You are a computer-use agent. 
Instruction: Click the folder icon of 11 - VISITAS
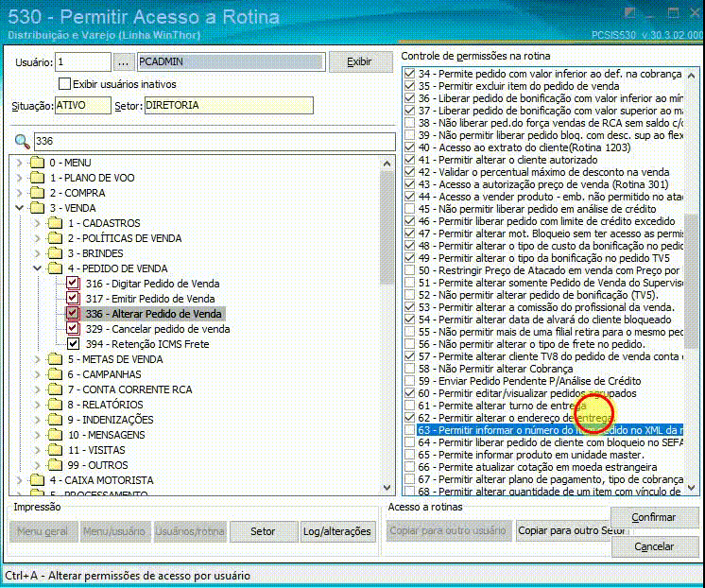tap(55, 450)
